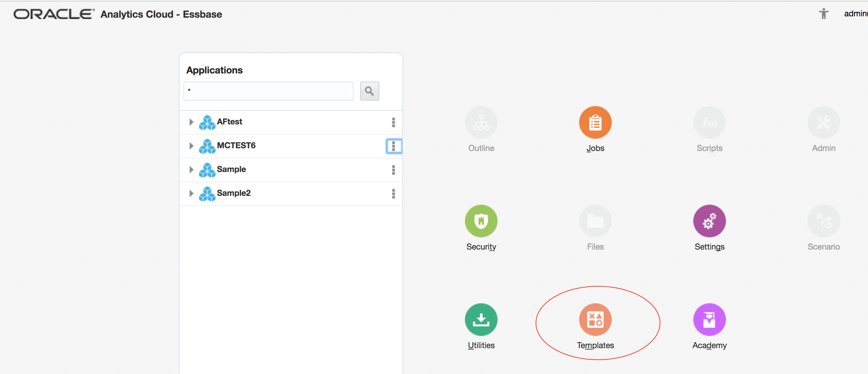The width and height of the screenshot is (868, 374).
Task: Expand the Sample application node
Action: (191, 170)
